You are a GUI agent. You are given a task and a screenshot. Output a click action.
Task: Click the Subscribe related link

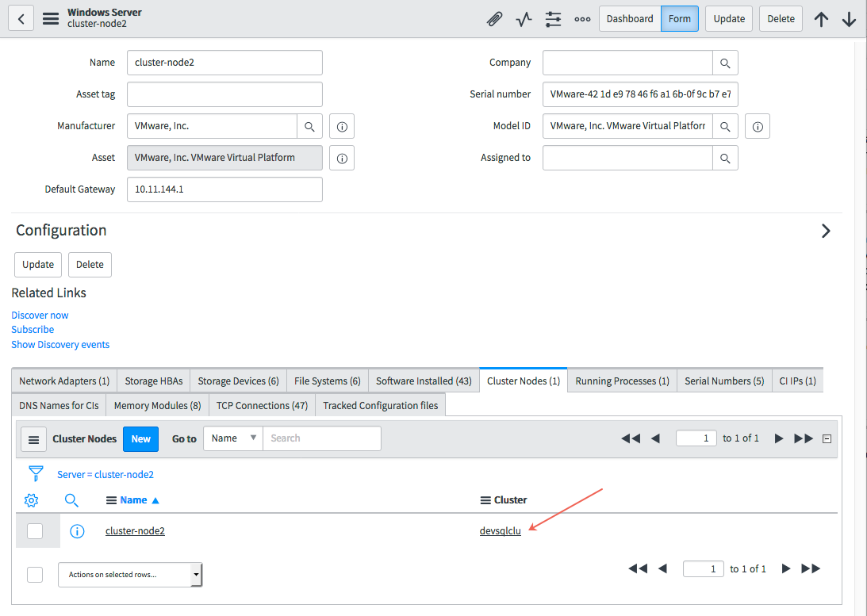click(33, 329)
